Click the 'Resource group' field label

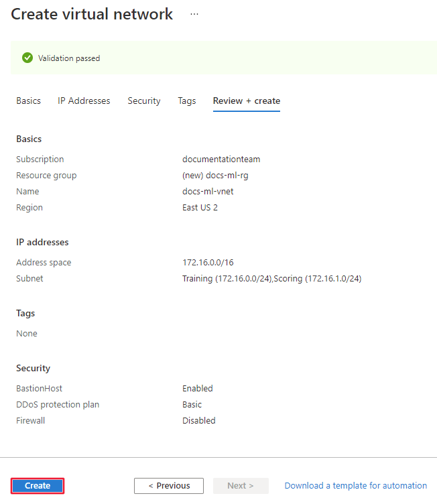coord(46,176)
